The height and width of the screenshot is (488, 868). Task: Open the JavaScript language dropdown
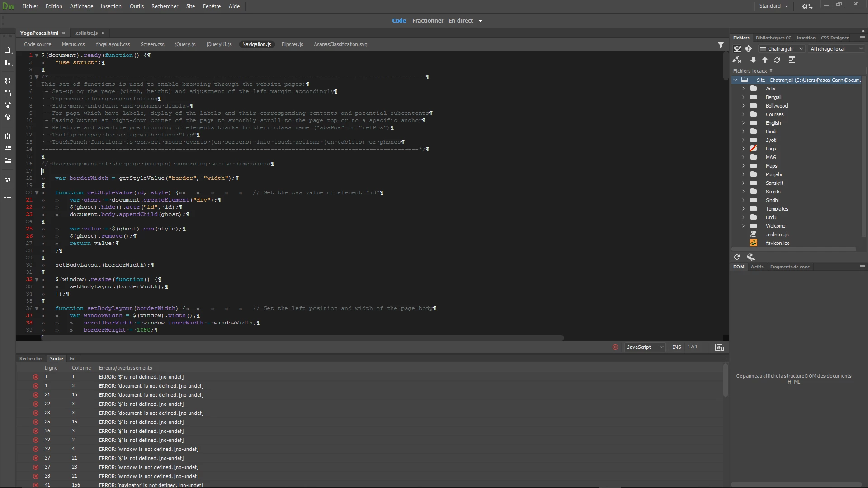point(645,347)
